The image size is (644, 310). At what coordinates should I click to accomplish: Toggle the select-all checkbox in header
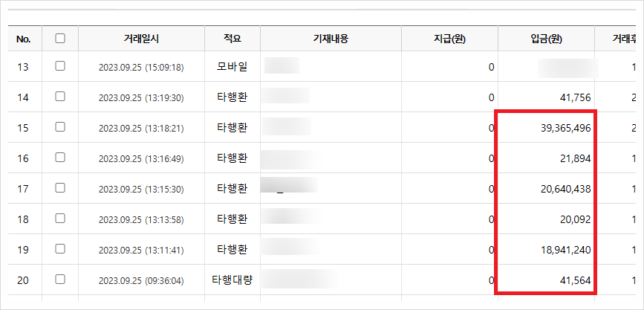60,38
